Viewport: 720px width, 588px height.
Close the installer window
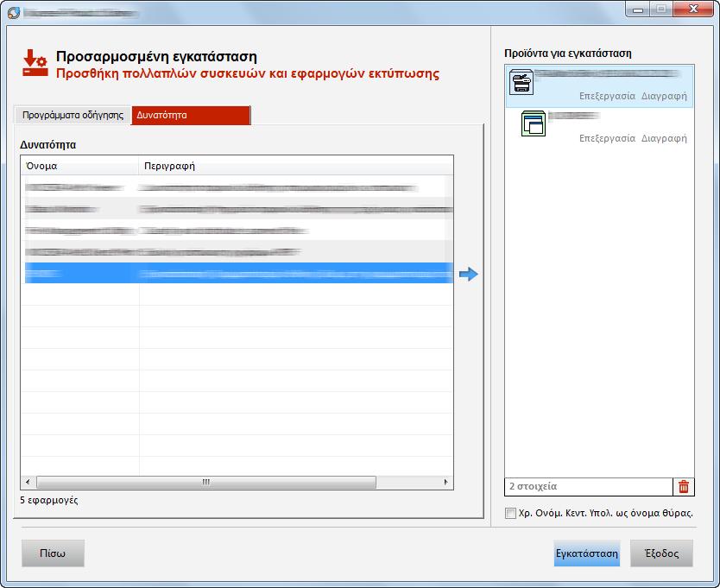(693, 9)
